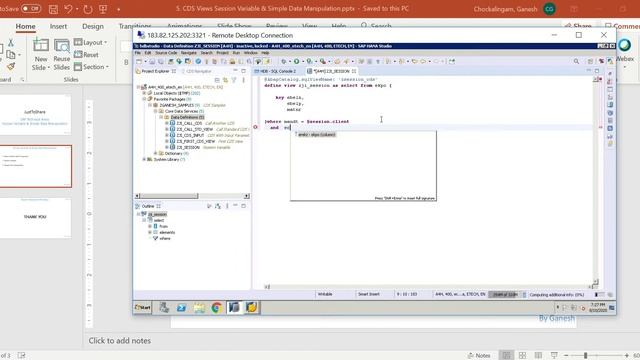Select the ZJI_SESSION editor tab
Viewport: 640px width, 360px height.
pos(331,71)
